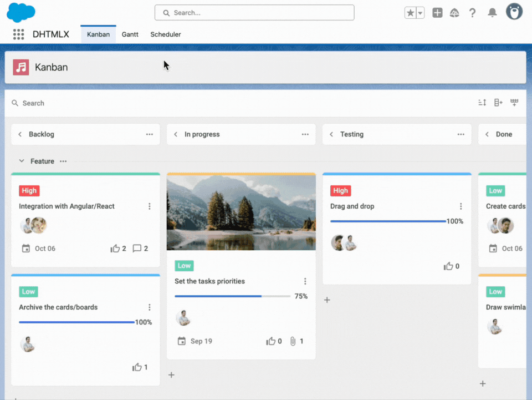The image size is (532, 400).
Task: Switch to the Kanban tab
Action: tap(99, 34)
